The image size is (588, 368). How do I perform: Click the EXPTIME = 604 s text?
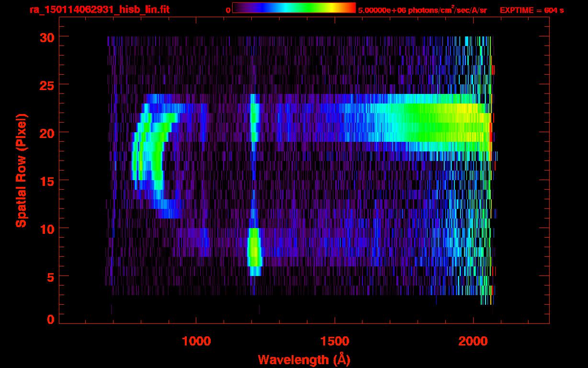pyautogui.click(x=531, y=10)
